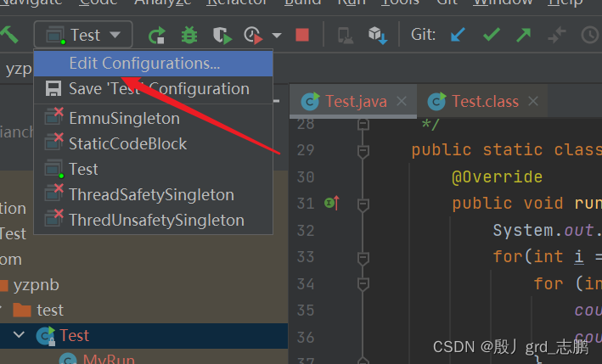
Task: Click the Build project hammer icon
Action: [x=9, y=35]
